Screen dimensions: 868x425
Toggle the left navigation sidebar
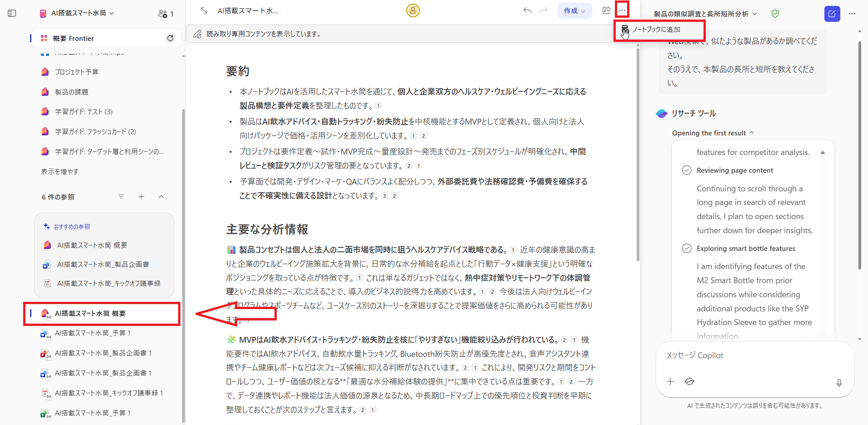11,13
